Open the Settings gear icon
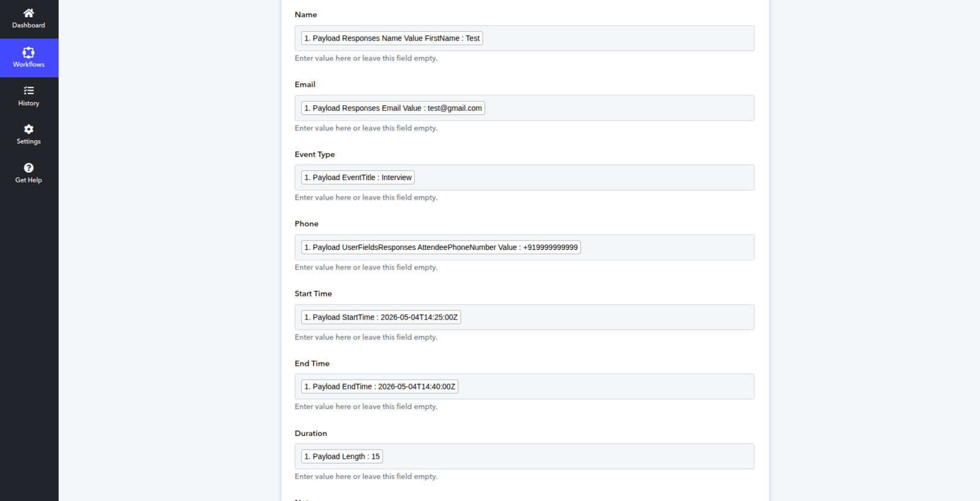980x501 pixels. point(29,129)
